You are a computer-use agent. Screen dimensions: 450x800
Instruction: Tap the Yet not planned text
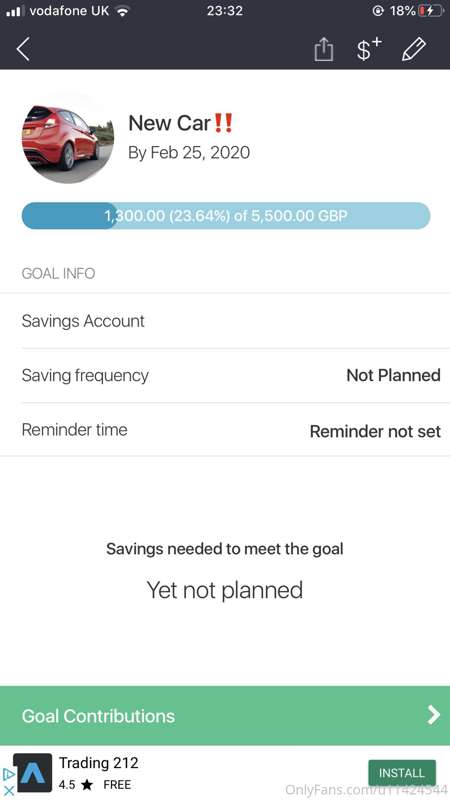pos(225,590)
